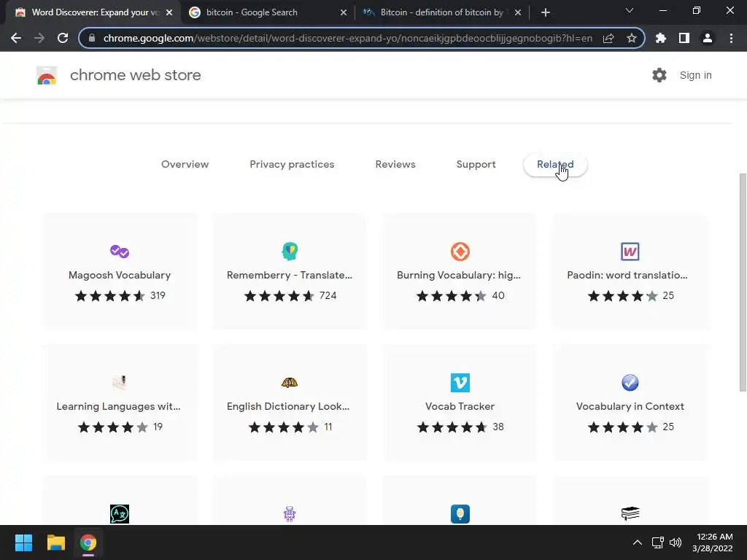Click the page vertical scrollbar thumb
The width and height of the screenshot is (747, 560).
(742, 282)
